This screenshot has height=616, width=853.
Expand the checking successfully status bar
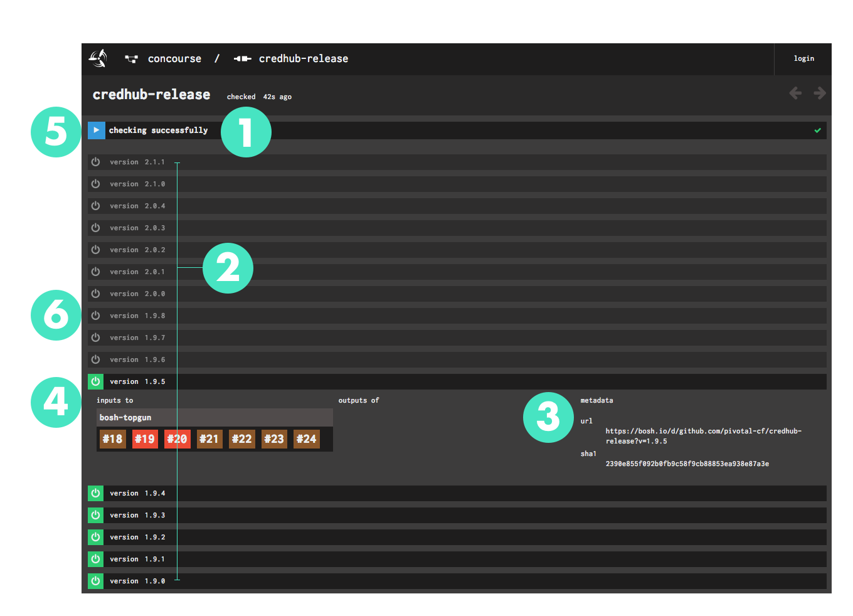click(x=439, y=130)
